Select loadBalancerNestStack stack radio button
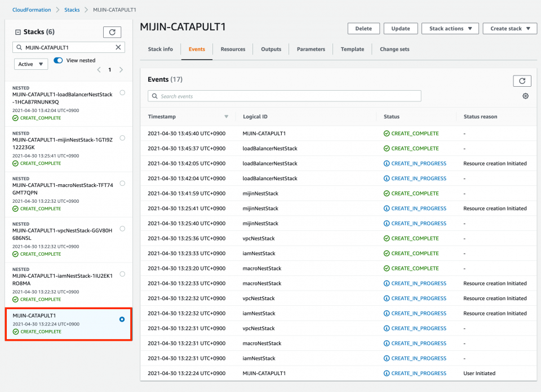This screenshot has width=541, height=392. click(122, 92)
